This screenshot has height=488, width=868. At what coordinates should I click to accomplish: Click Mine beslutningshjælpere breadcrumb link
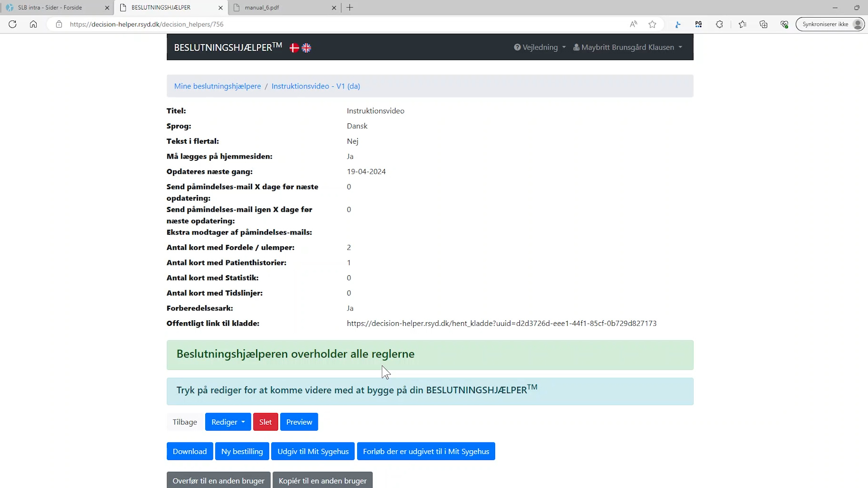[217, 86]
